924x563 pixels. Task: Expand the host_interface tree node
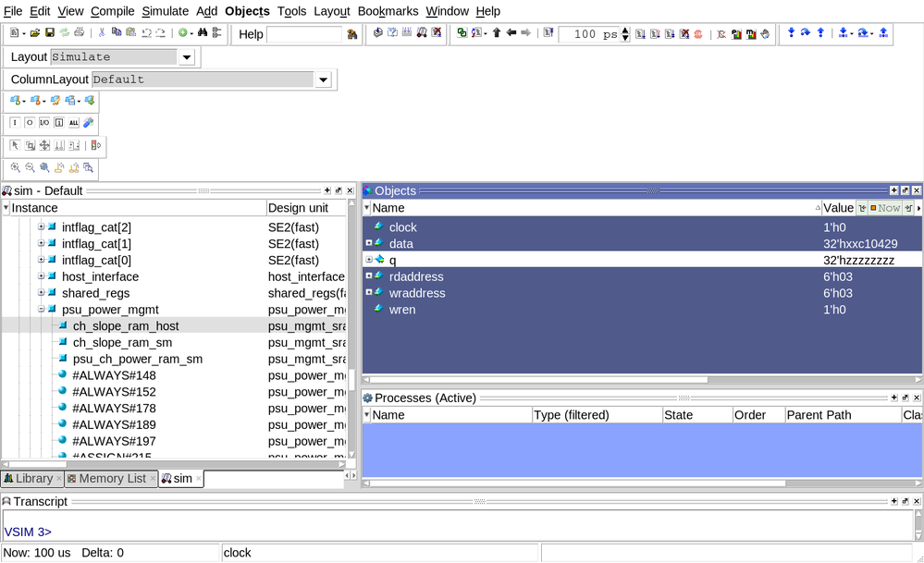pos(41,276)
